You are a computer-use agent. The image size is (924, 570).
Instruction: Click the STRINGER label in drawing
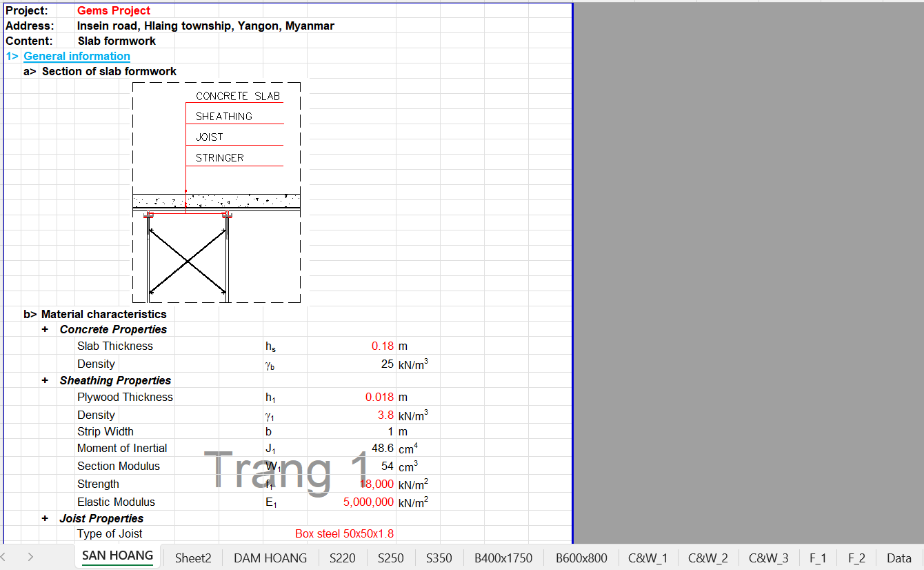(x=219, y=157)
